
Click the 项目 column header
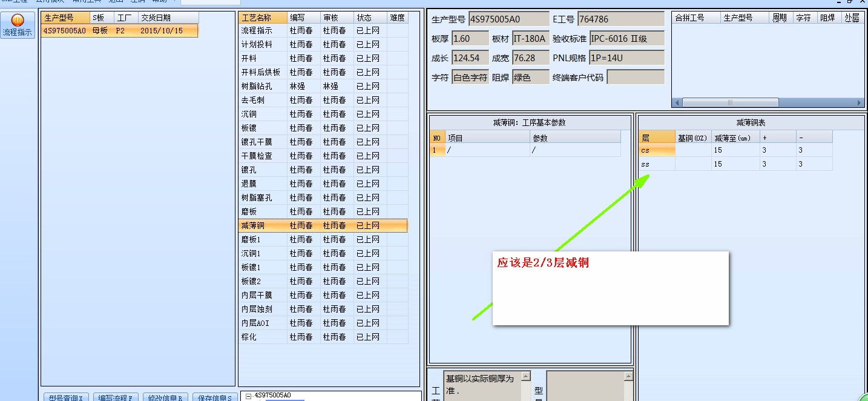[x=488, y=138]
